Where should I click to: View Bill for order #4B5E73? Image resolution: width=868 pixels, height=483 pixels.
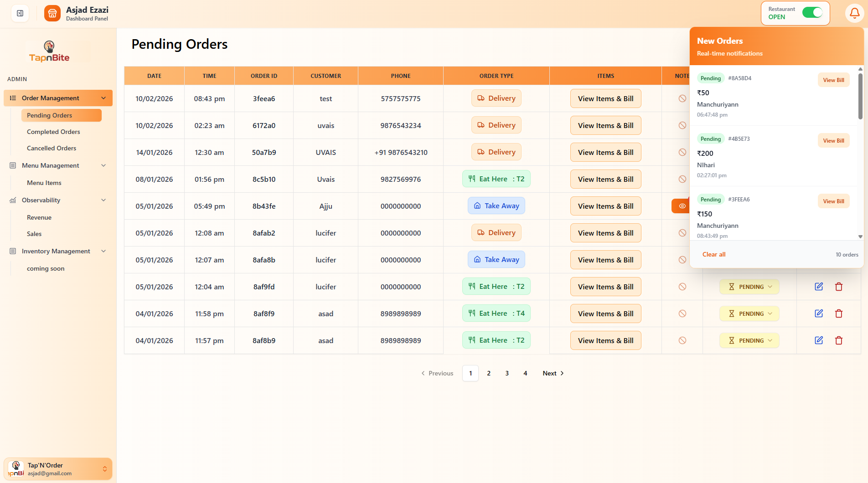(833, 140)
